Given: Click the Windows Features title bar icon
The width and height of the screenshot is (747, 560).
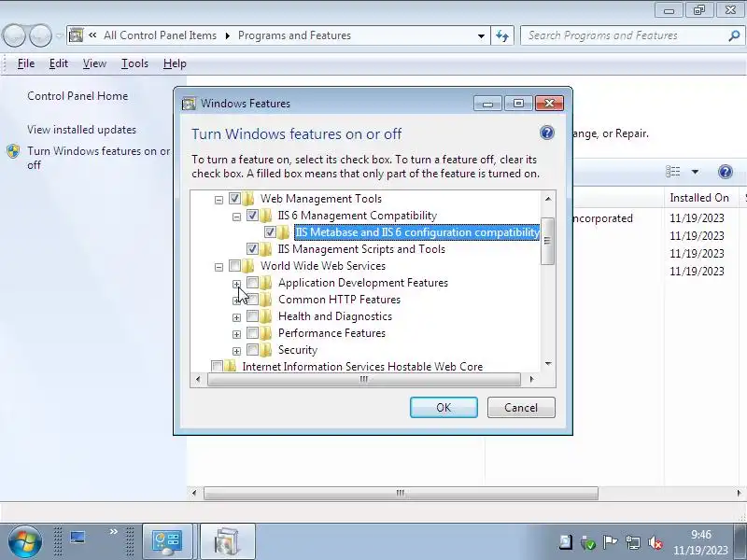Looking at the screenshot, I should [190, 104].
